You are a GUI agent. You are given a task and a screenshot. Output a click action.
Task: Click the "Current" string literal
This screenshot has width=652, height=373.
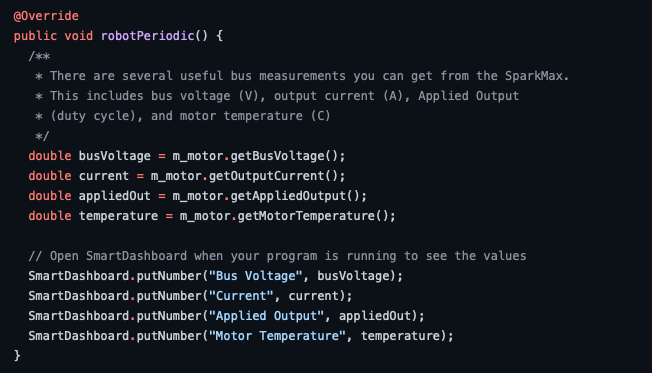click(x=241, y=296)
